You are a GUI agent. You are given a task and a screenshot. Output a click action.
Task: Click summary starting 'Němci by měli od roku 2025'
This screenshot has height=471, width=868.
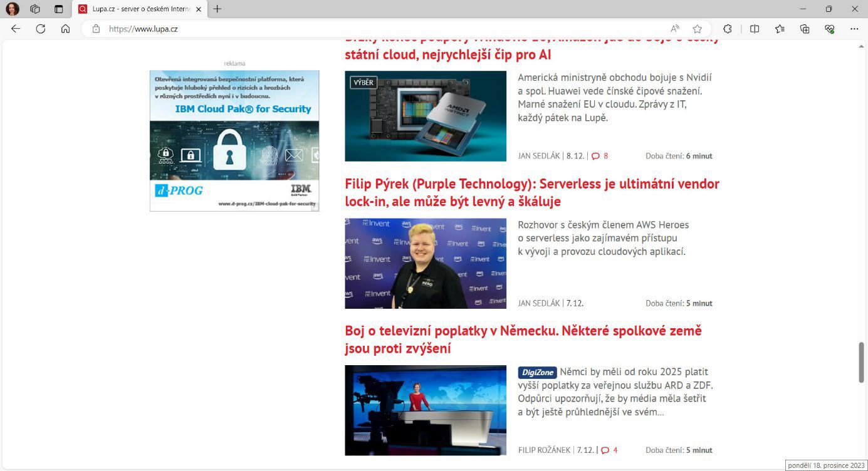tap(615, 392)
